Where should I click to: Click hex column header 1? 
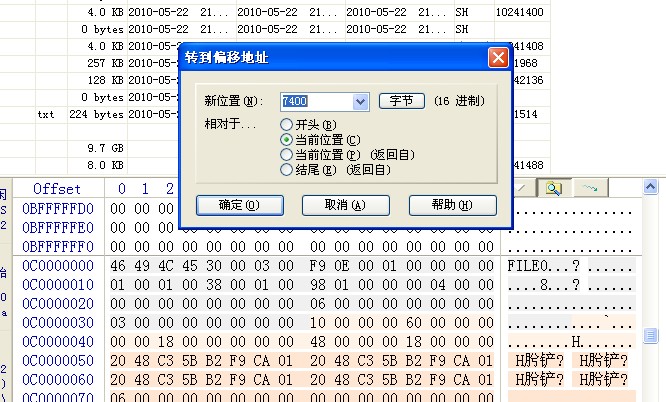click(145, 189)
